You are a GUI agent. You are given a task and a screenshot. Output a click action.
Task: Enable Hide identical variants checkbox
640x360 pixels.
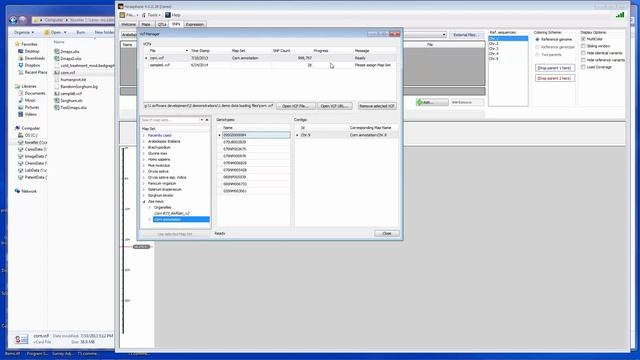(583, 53)
